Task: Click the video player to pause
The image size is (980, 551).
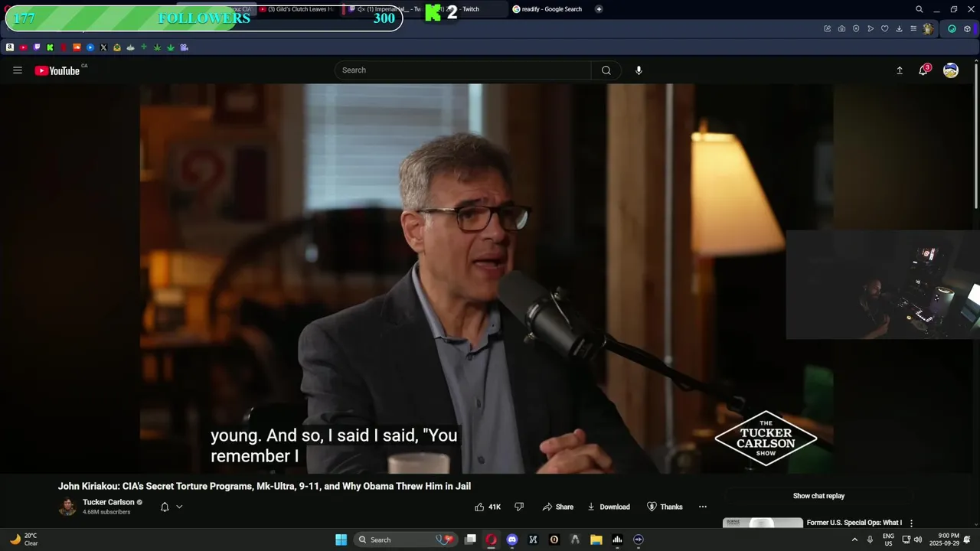Action: click(486, 279)
